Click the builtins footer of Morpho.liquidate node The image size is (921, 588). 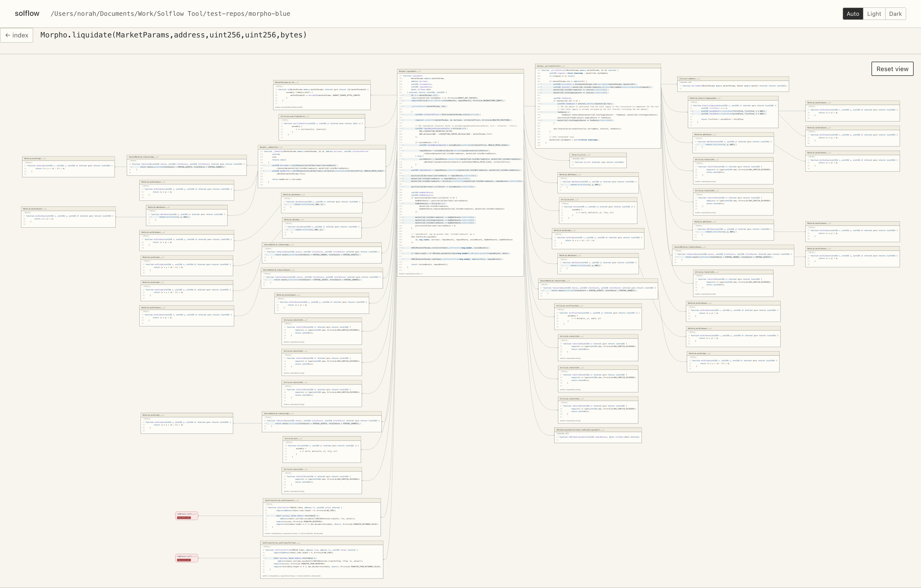tap(411, 273)
